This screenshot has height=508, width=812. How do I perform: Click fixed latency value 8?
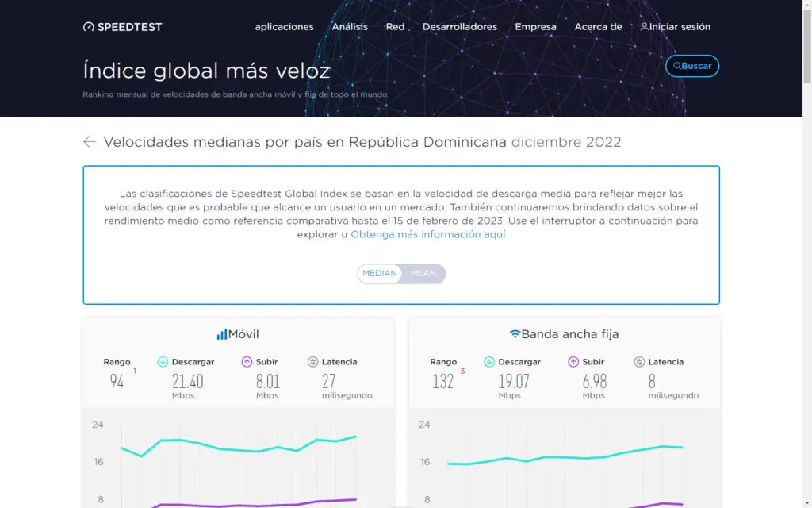point(652,382)
